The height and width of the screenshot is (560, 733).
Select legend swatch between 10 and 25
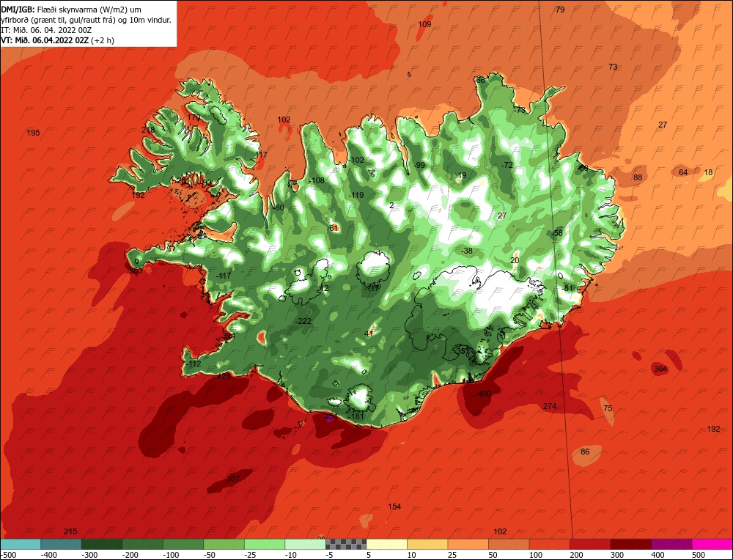(427, 544)
